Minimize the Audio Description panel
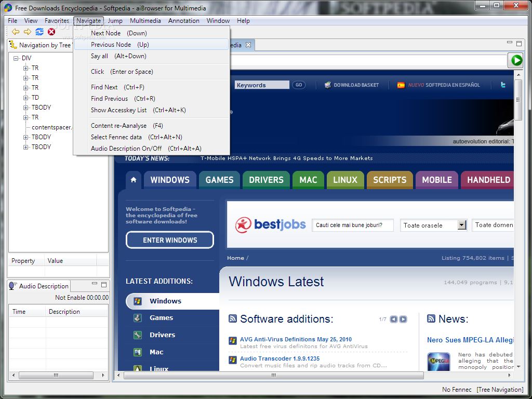The image size is (532, 399). click(95, 284)
